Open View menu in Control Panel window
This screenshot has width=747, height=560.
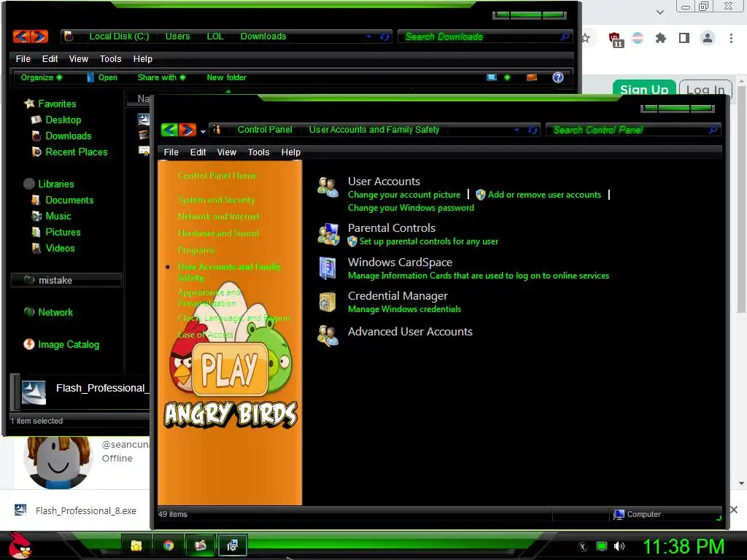click(227, 152)
